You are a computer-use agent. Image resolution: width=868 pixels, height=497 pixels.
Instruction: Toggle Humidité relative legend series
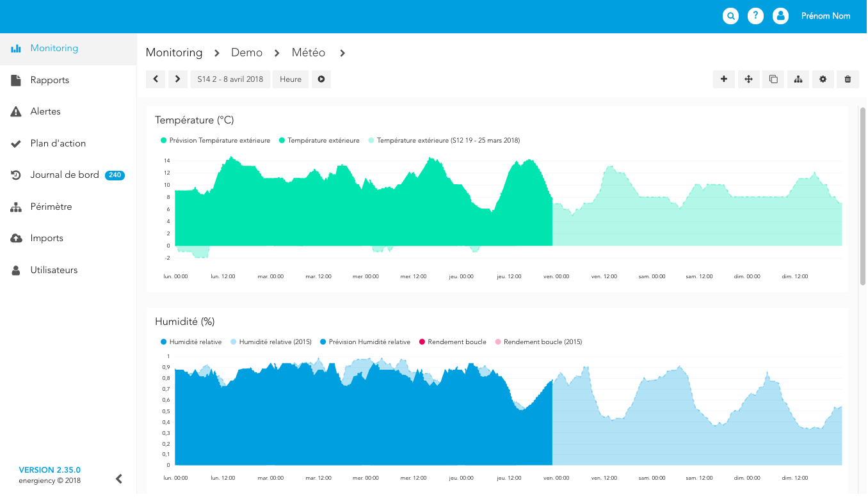coord(191,342)
